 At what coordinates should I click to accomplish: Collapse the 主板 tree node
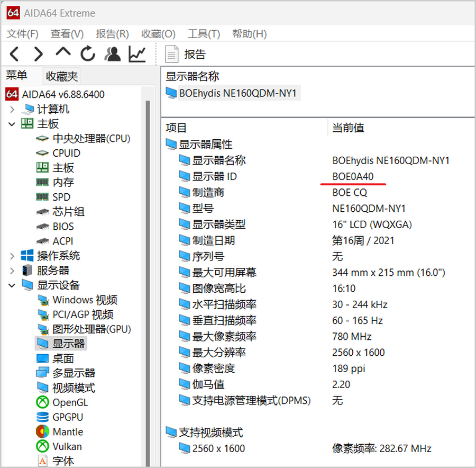click(12, 124)
